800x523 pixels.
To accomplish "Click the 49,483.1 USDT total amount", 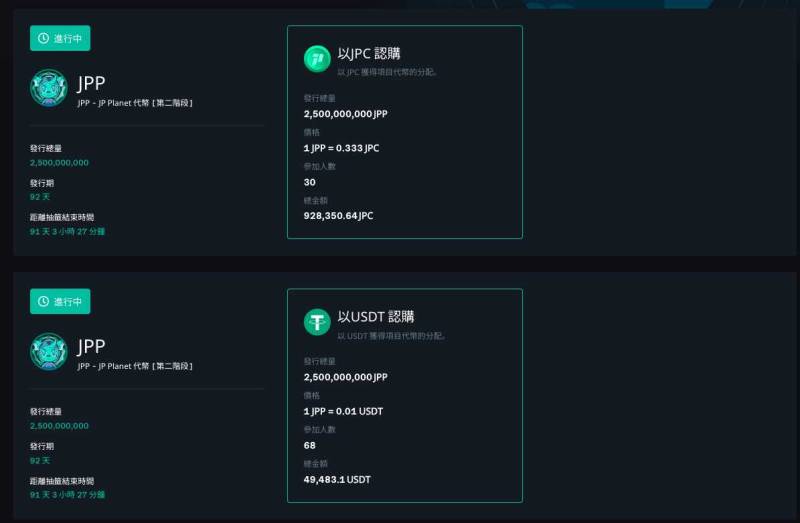I will pyautogui.click(x=337, y=480).
